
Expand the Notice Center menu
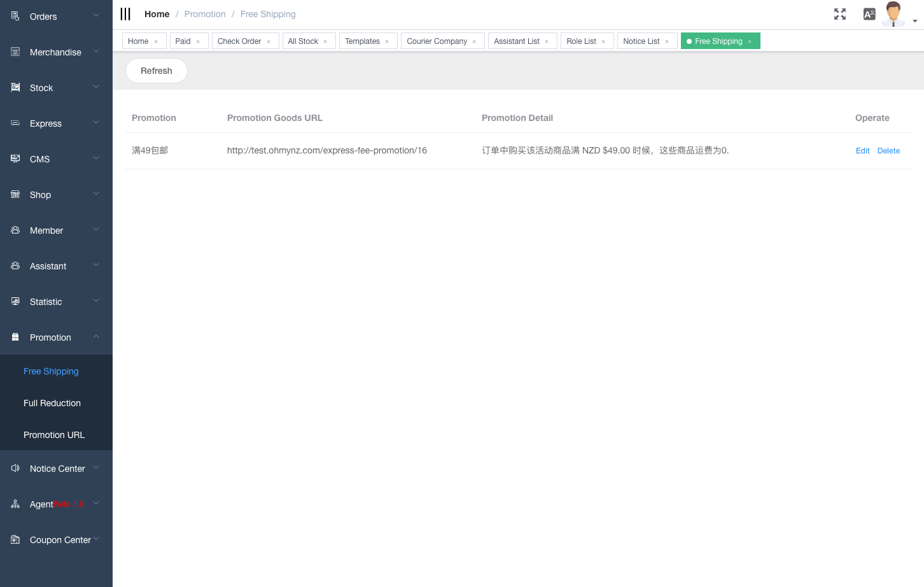point(57,468)
